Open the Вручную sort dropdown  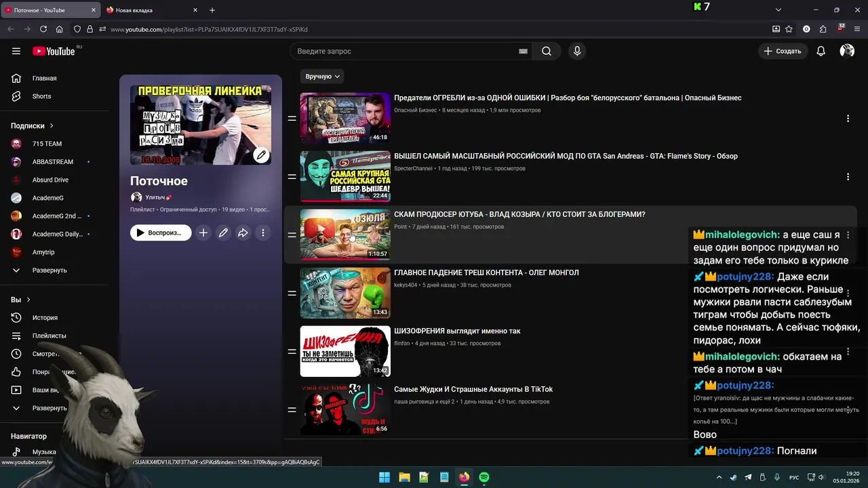(x=323, y=77)
